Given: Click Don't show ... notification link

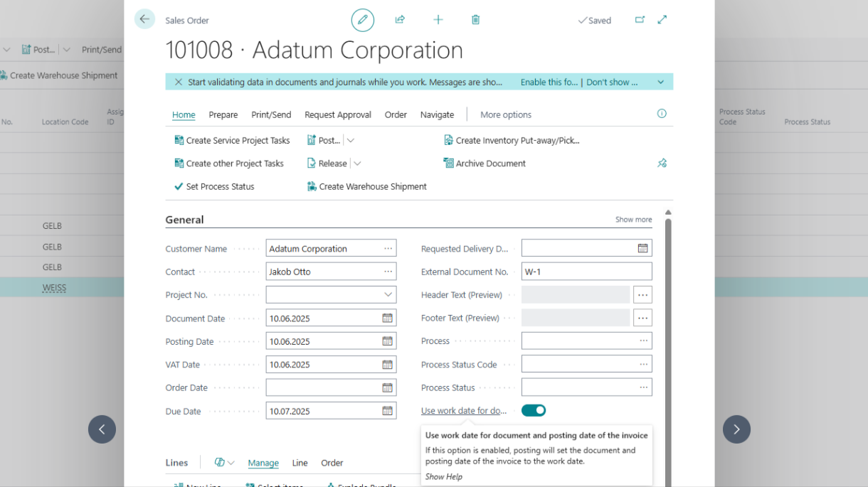Looking at the screenshot, I should coord(612,82).
